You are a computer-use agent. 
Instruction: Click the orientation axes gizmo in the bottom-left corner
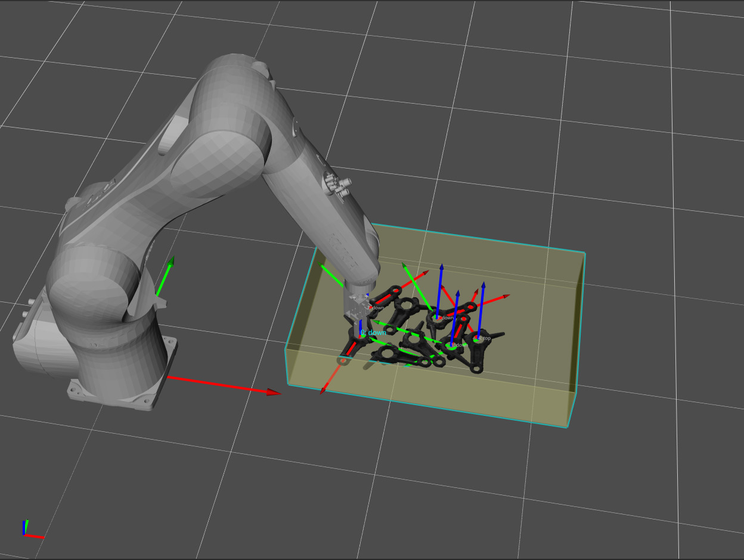[x=27, y=527]
